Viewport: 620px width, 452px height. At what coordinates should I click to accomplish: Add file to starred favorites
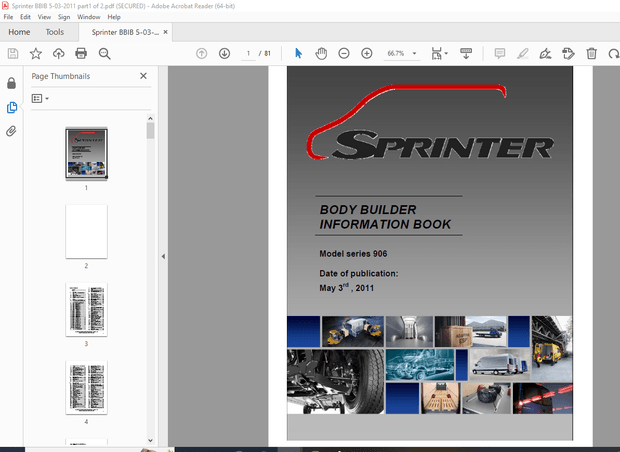coord(36,53)
